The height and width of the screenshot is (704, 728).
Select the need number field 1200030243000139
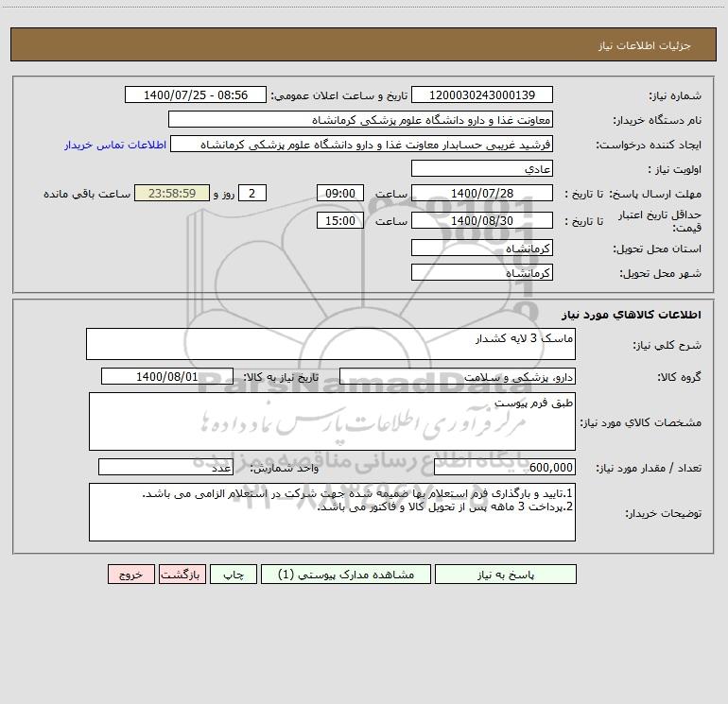(482, 94)
